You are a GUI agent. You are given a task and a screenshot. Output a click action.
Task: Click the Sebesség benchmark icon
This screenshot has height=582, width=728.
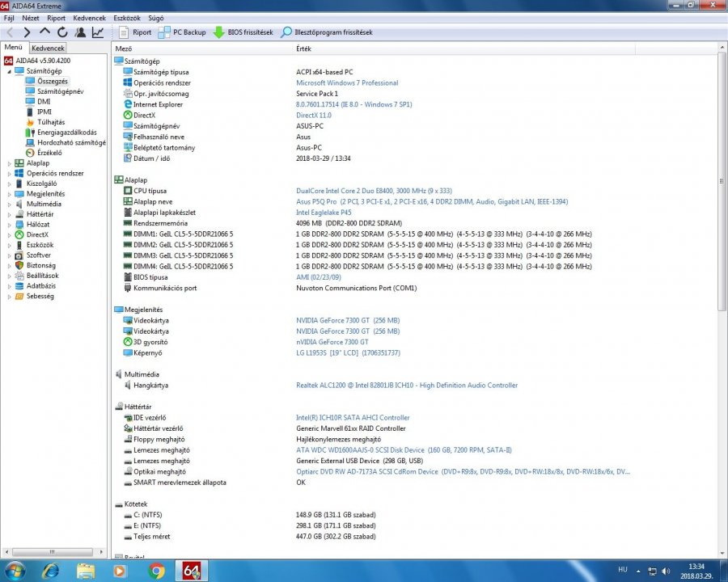click(x=19, y=296)
